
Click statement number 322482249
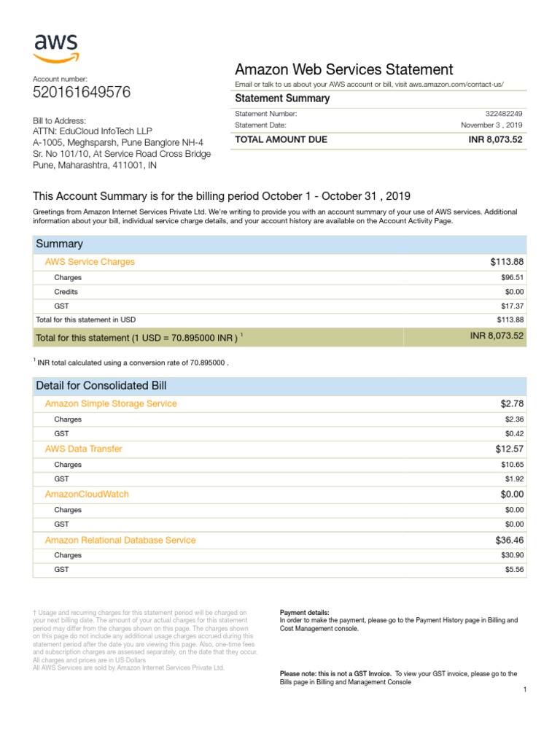click(503, 114)
